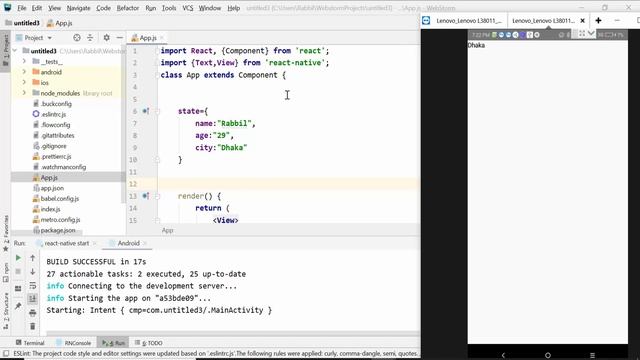Open the TODO tool window

click(149, 343)
